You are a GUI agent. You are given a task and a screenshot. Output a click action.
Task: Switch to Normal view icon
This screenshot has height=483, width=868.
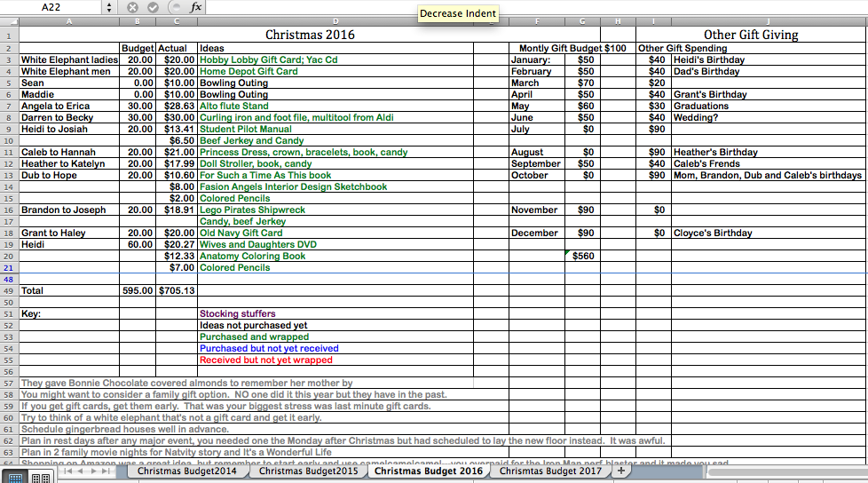click(15, 478)
